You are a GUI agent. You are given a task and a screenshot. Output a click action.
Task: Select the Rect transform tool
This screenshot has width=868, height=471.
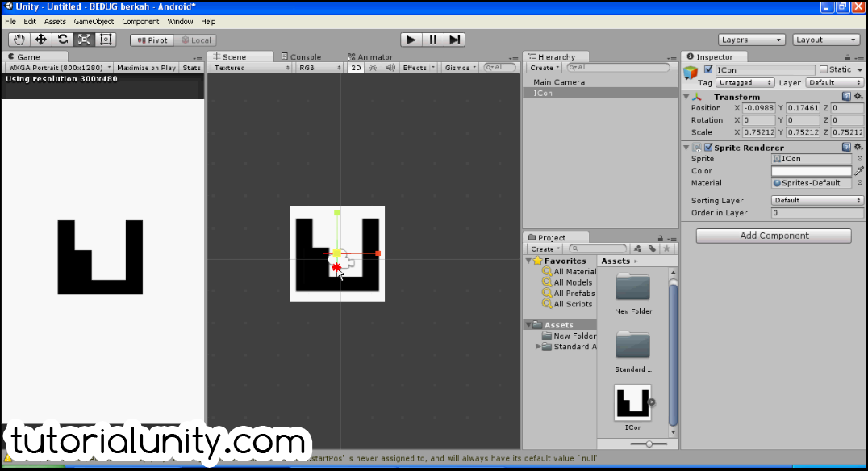[106, 39]
